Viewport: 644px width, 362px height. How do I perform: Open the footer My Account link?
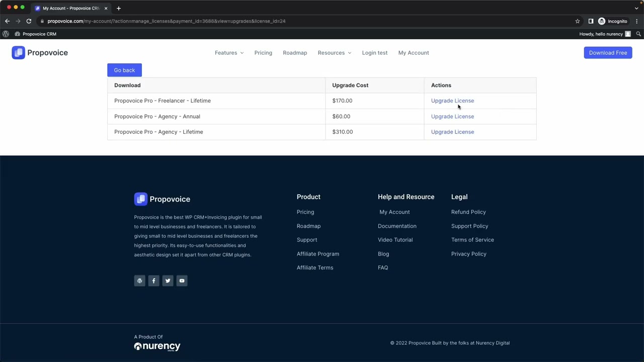[x=394, y=212]
